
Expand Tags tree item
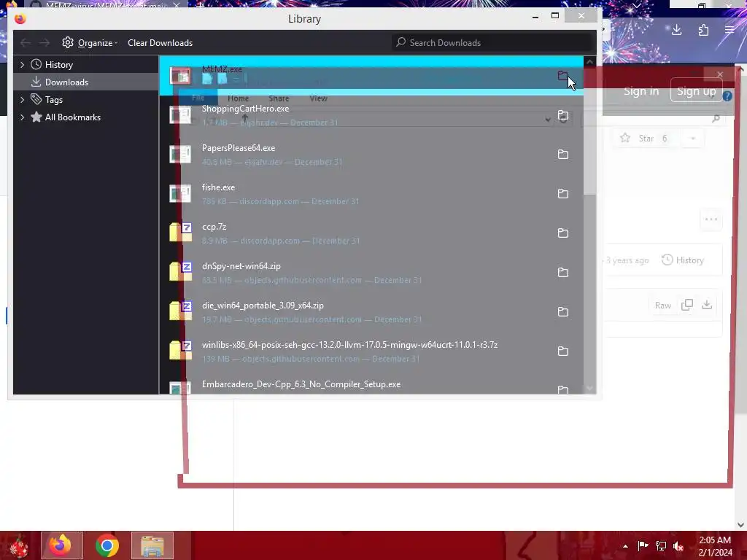(22, 99)
